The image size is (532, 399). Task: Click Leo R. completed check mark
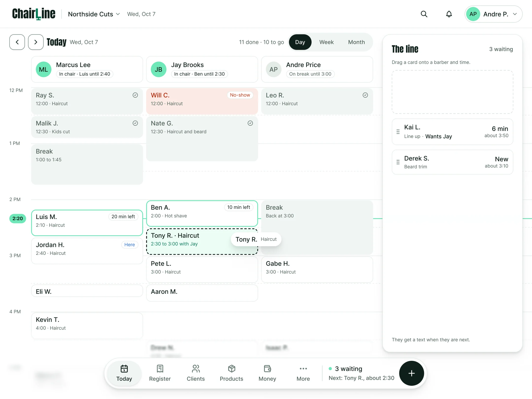[365, 95]
